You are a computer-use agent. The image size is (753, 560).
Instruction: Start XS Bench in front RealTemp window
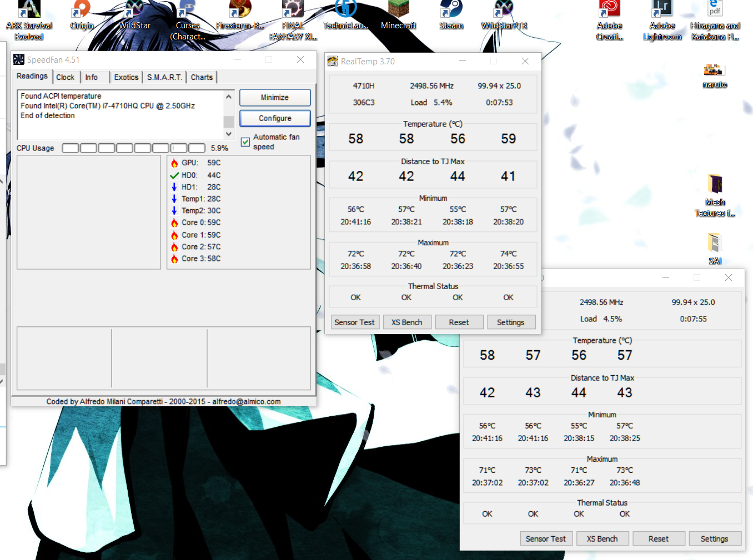tap(406, 322)
